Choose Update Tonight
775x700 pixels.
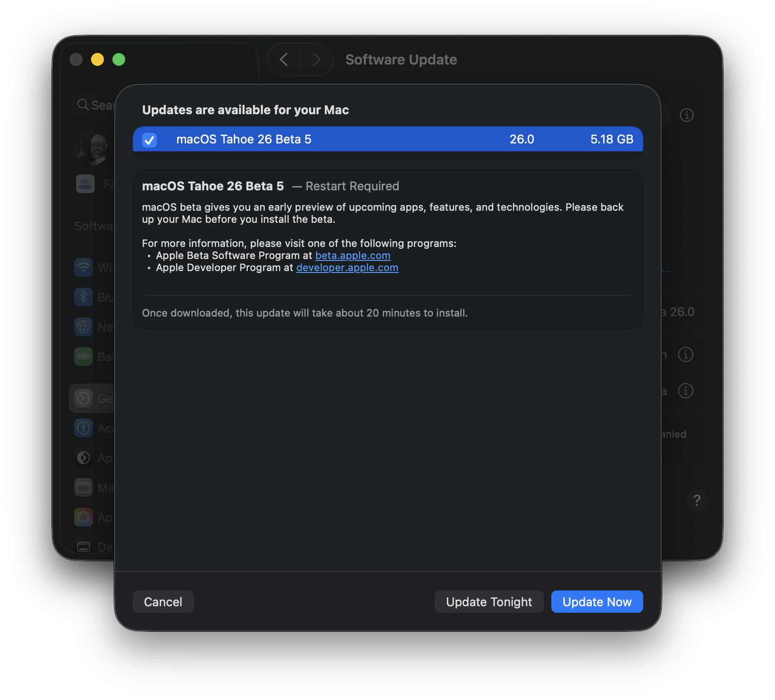[x=489, y=602]
